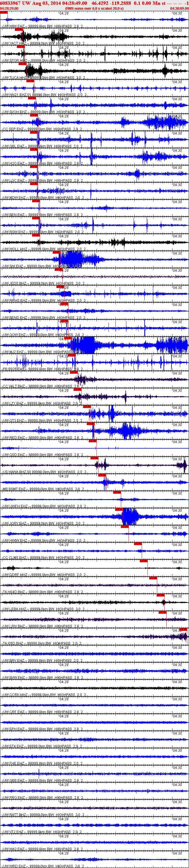
Task: Click the red pick flag on the UW WIW trace
Action: pos(3,13)
